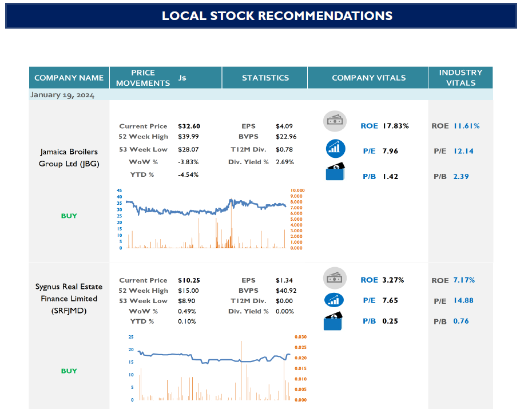Click the industry P/E value 12.14
The height and width of the screenshot is (409, 532).
tap(463, 151)
